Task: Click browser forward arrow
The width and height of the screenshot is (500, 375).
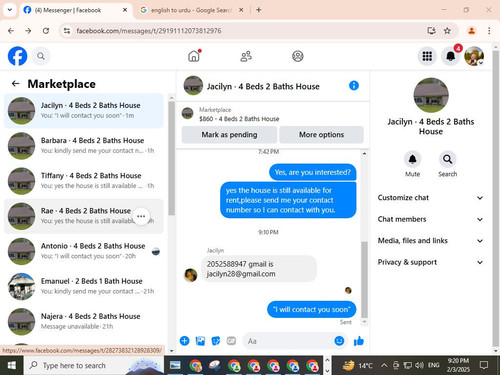Action: coord(28,31)
